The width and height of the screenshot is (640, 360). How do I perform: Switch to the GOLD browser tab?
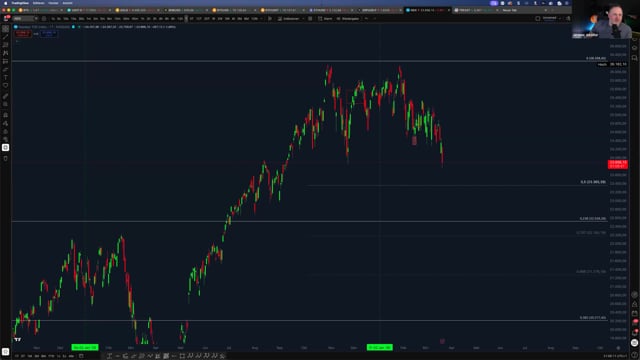click(137, 10)
